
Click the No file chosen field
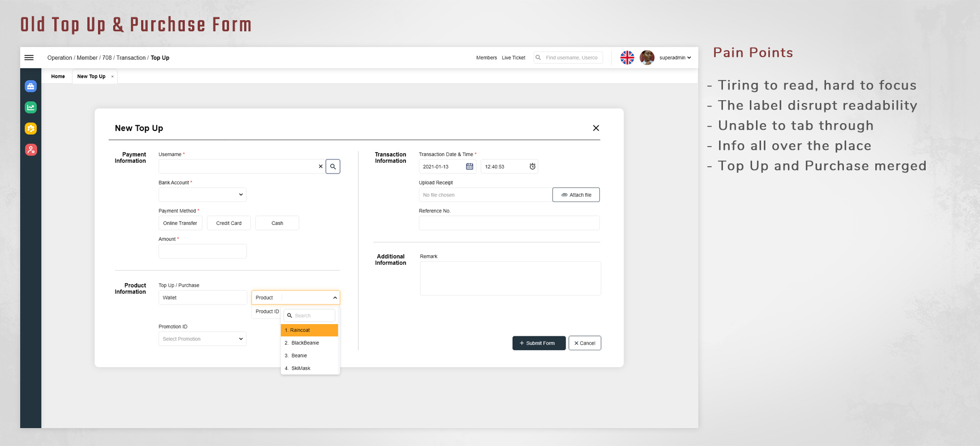485,195
